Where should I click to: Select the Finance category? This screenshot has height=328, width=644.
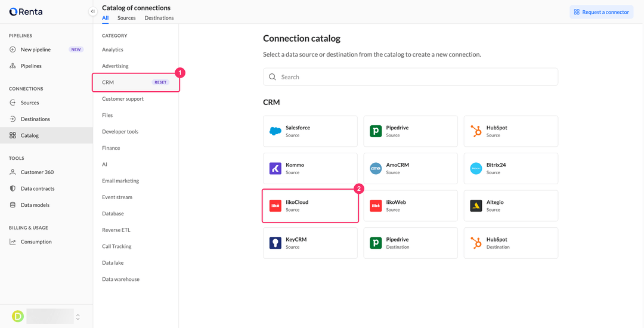coord(111,148)
